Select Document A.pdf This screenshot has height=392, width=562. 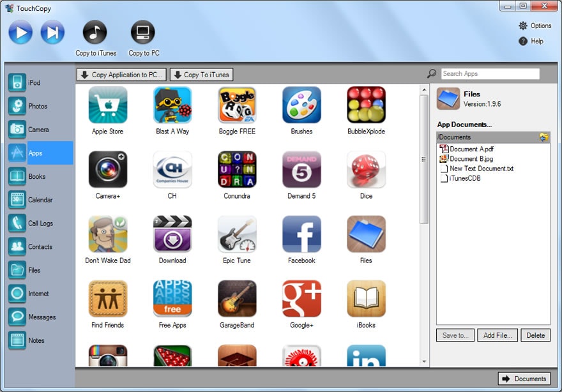click(x=467, y=149)
